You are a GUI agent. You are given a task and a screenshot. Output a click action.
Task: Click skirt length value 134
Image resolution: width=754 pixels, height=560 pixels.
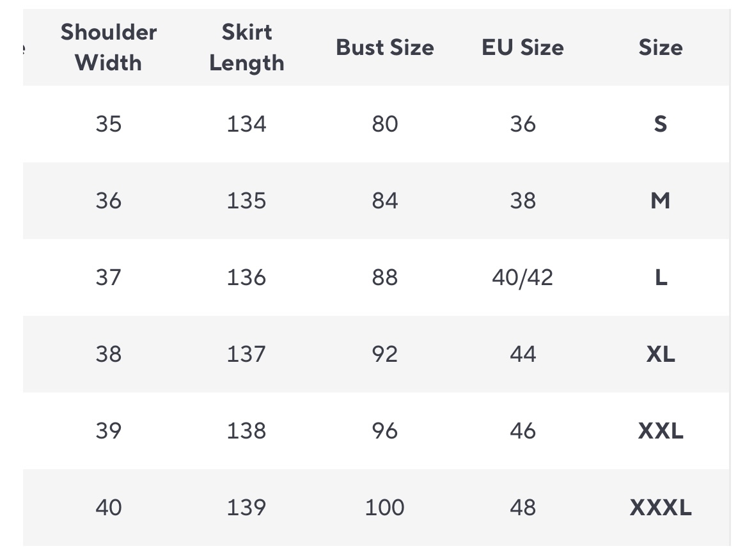[x=246, y=123]
